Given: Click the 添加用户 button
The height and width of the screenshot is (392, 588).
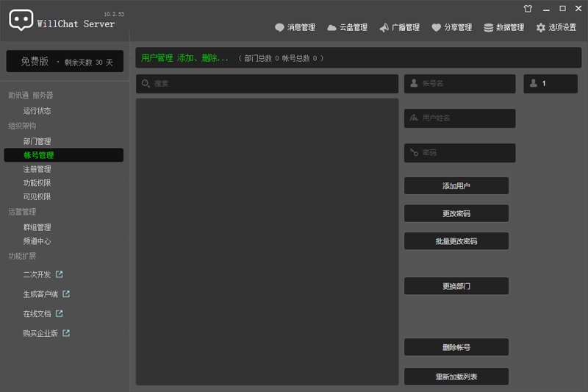Looking at the screenshot, I should pos(456,186).
